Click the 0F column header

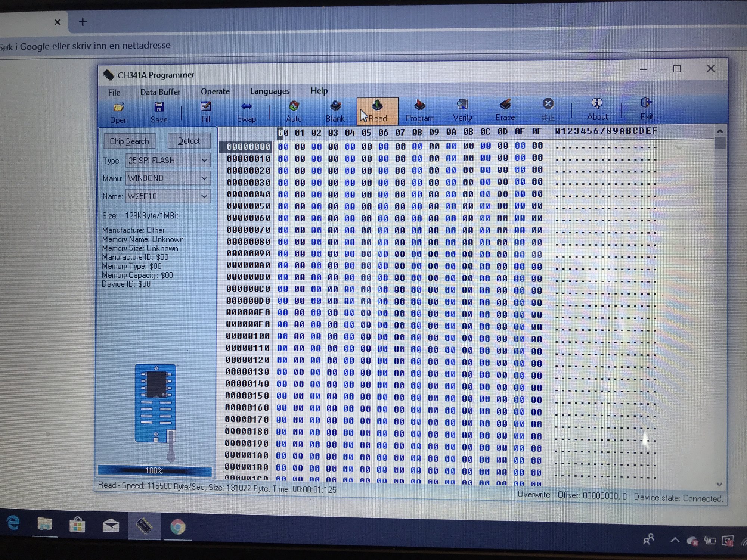coord(537,131)
